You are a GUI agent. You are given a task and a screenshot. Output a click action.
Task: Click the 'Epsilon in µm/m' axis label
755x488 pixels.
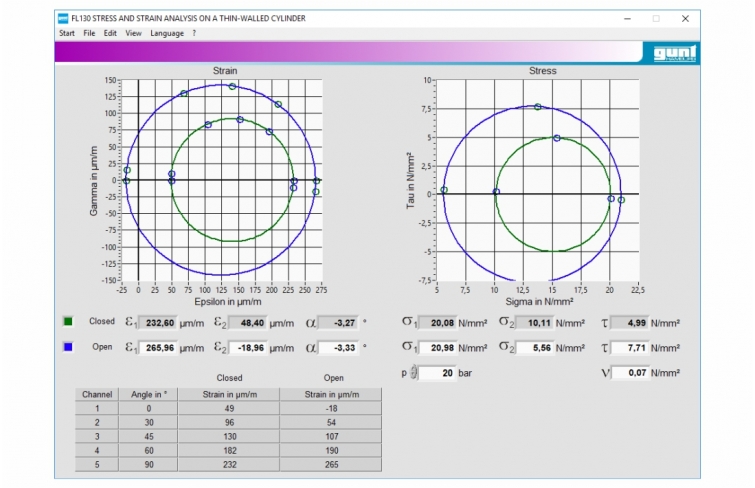(228, 302)
